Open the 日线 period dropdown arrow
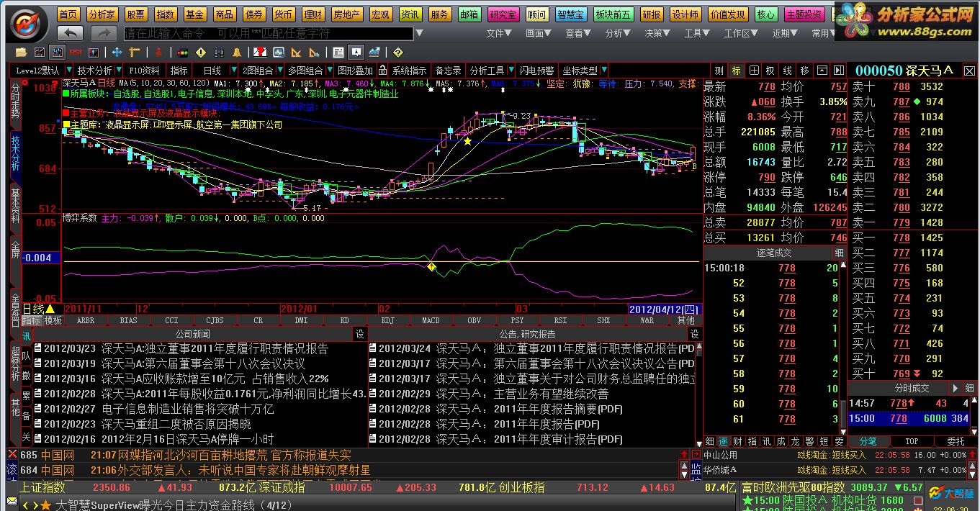 [234, 70]
